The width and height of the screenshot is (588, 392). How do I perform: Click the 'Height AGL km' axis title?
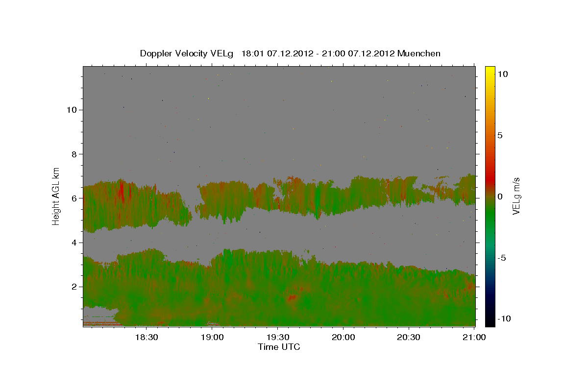click(56, 196)
